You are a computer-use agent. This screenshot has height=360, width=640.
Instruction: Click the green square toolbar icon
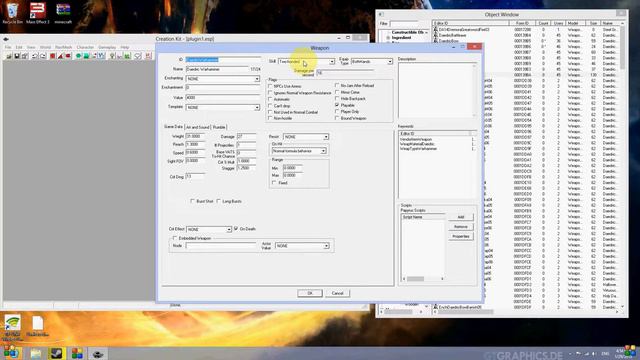click(86, 56)
